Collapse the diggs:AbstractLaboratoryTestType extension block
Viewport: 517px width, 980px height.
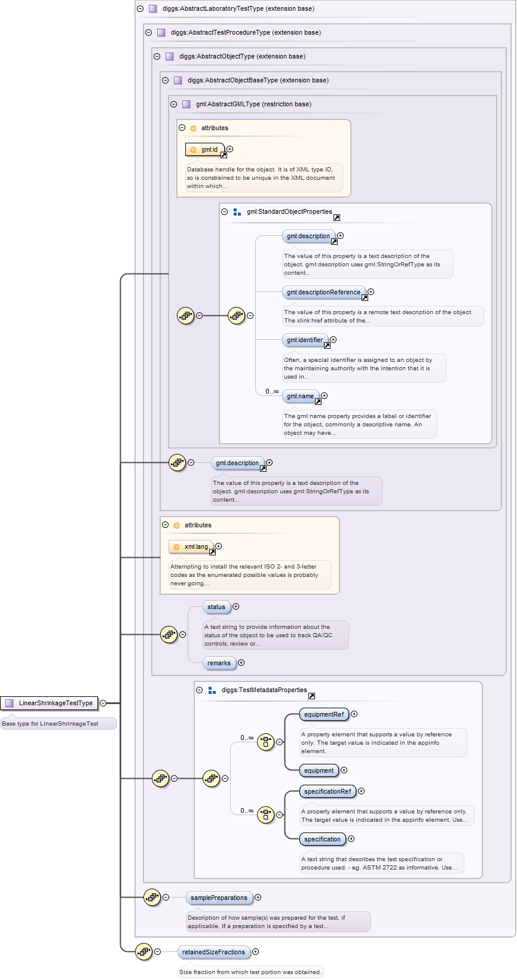pos(140,9)
